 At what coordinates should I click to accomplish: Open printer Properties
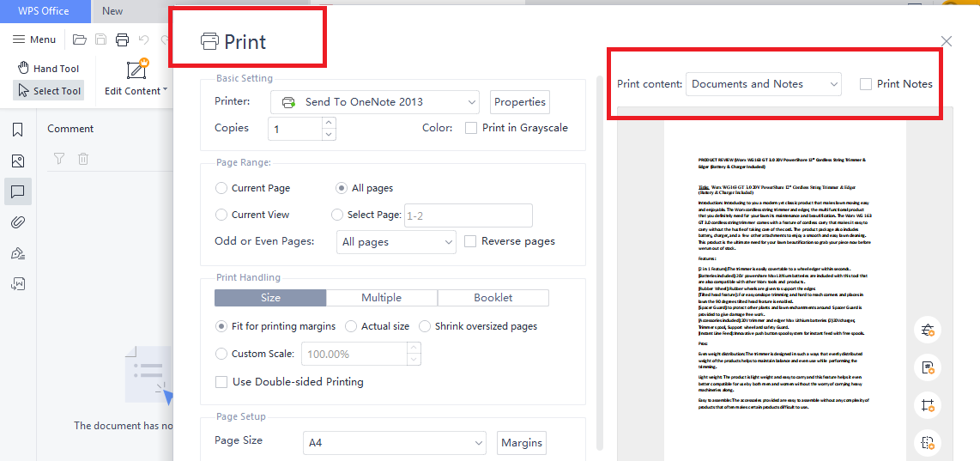[x=520, y=102]
